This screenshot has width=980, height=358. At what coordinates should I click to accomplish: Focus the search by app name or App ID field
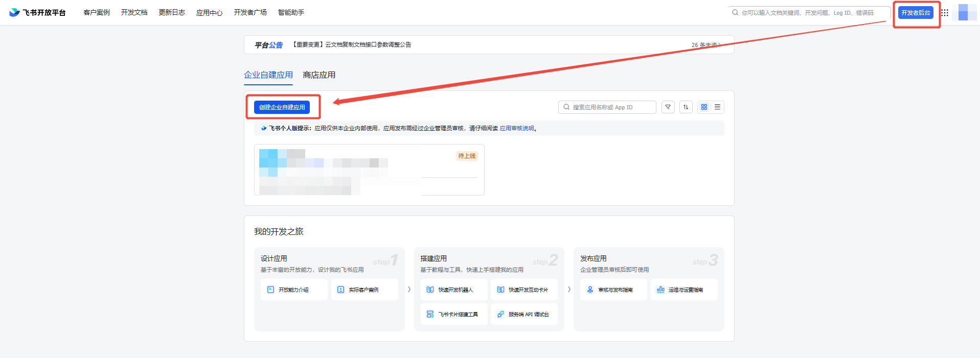(607, 107)
